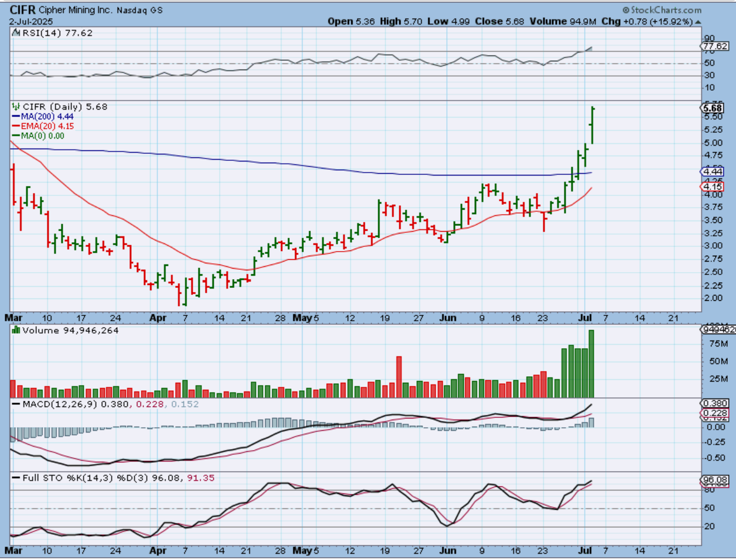The height and width of the screenshot is (560, 736).
Task: Click the latest price bar reaching 5.68
Action: [x=593, y=125]
